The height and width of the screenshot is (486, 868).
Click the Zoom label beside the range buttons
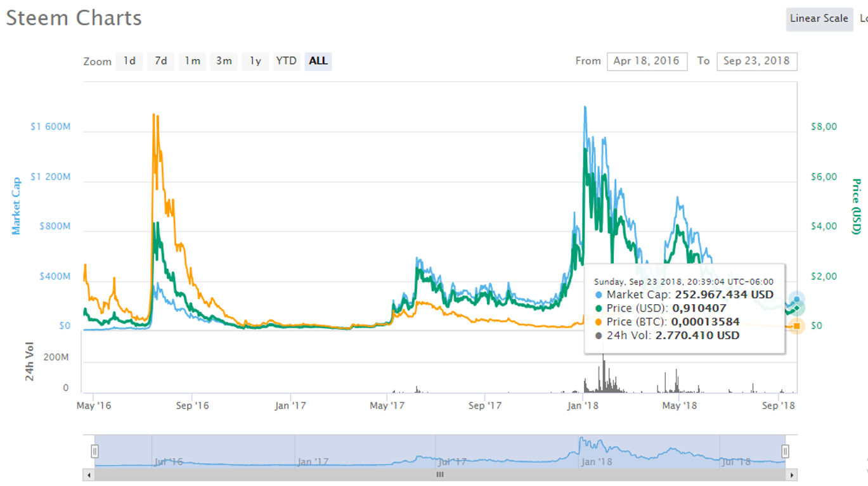pos(97,61)
